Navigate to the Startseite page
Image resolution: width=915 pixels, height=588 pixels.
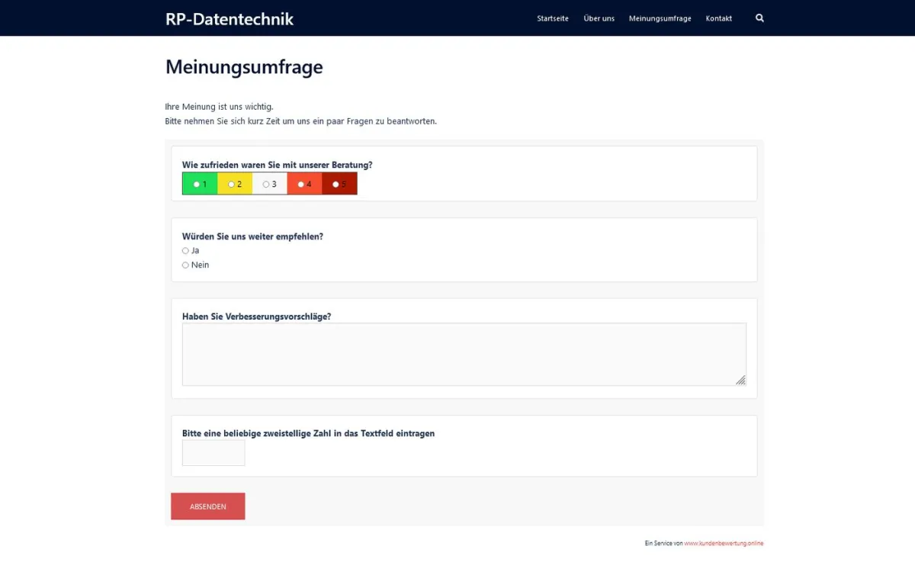click(552, 18)
